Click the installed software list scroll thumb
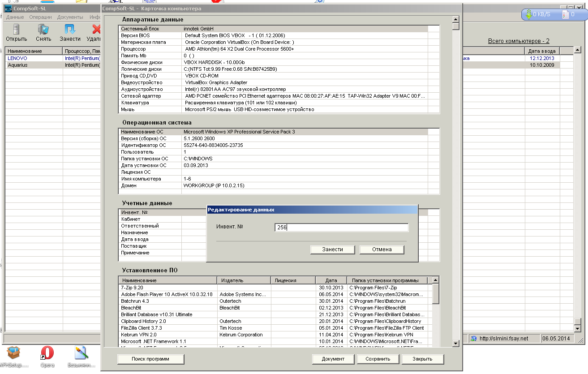Screen dimensions: 588x374 (435, 294)
